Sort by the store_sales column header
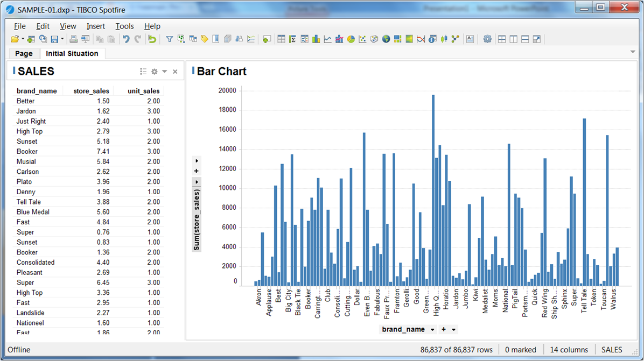Image resolution: width=644 pixels, height=361 pixels. 90,91
